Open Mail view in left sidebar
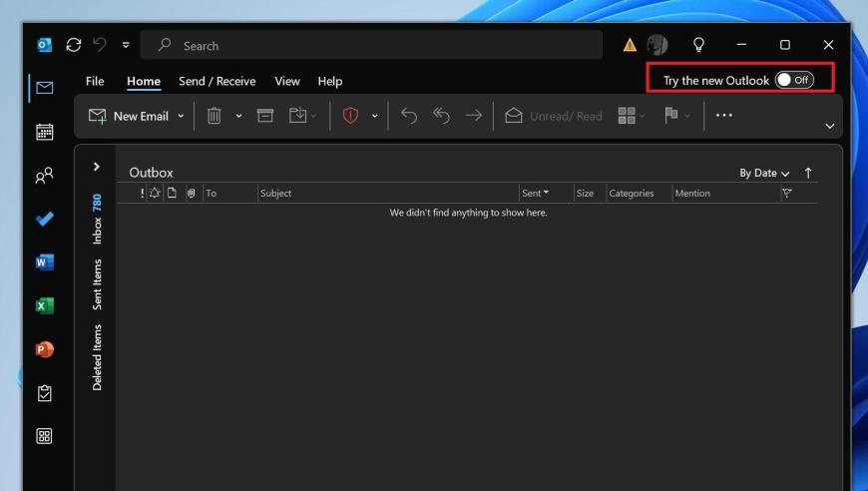The width and height of the screenshot is (868, 491). pos(44,88)
